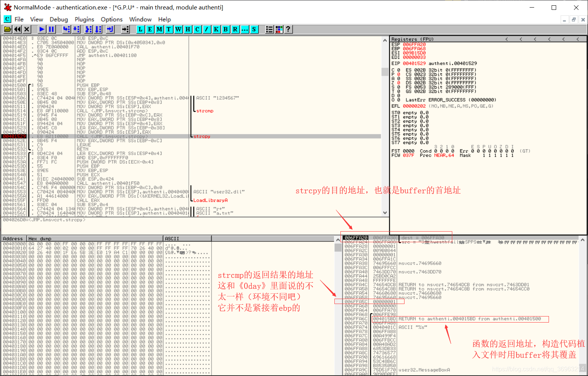This screenshot has height=376, width=588.
Task: Open Call stack with K button
Action: pos(216,29)
